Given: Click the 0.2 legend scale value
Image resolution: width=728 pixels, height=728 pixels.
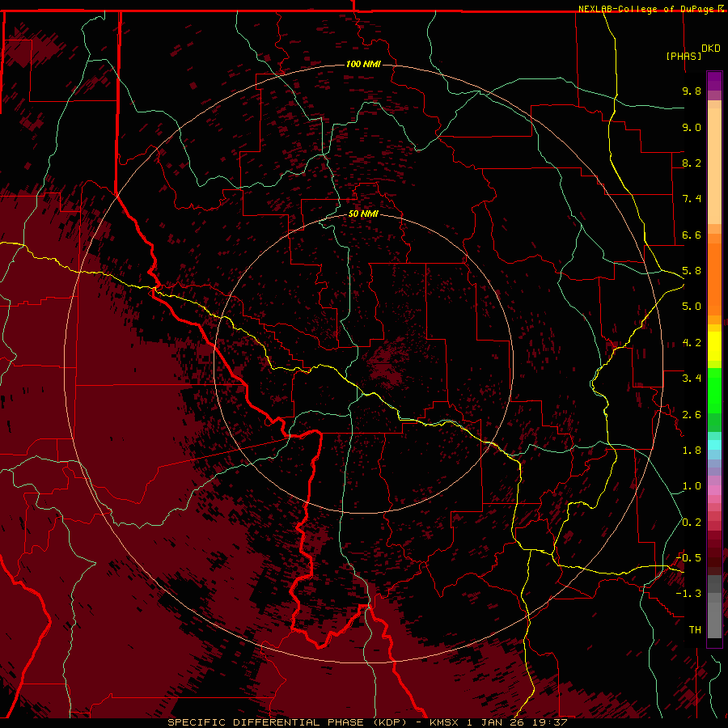Looking at the screenshot, I should point(692,523).
